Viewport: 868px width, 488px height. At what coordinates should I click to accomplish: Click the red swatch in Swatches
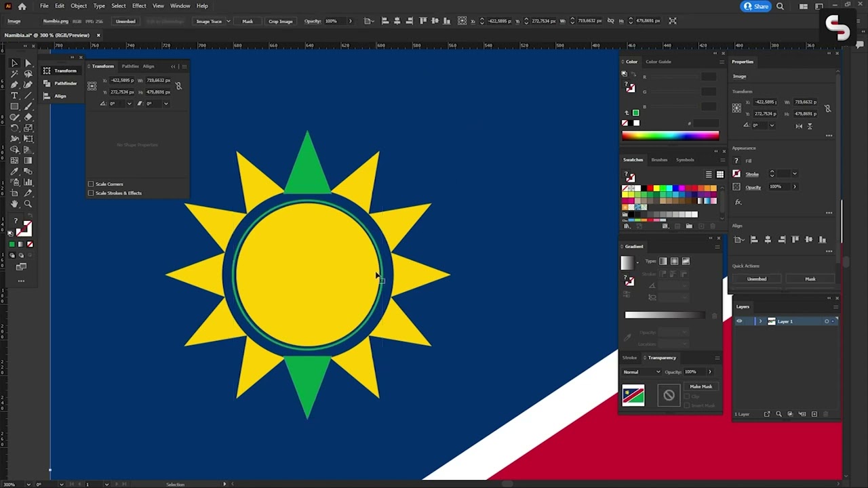click(650, 188)
